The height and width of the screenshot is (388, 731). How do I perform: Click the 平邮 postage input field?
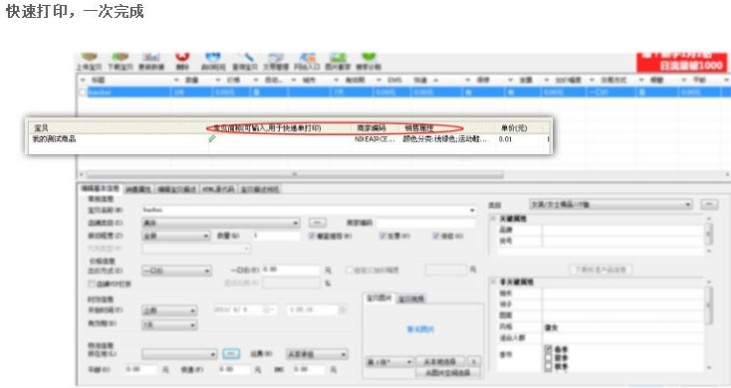pyautogui.click(x=141, y=369)
